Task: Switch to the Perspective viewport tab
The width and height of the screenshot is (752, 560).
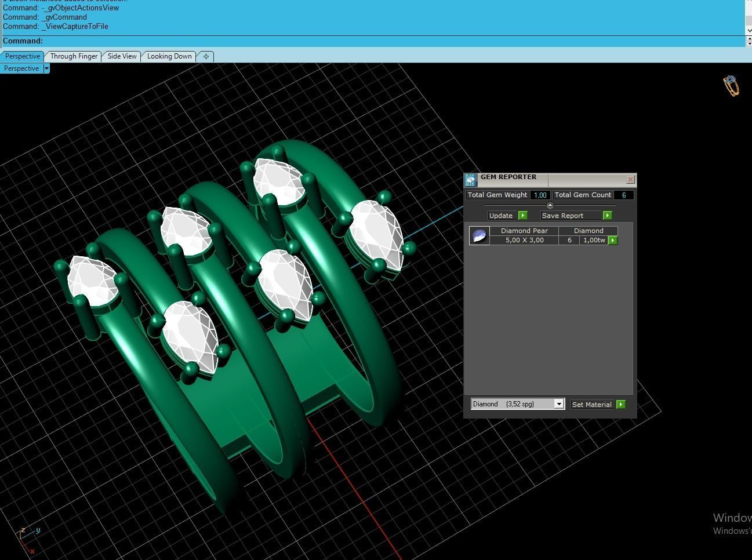Action: pyautogui.click(x=23, y=56)
